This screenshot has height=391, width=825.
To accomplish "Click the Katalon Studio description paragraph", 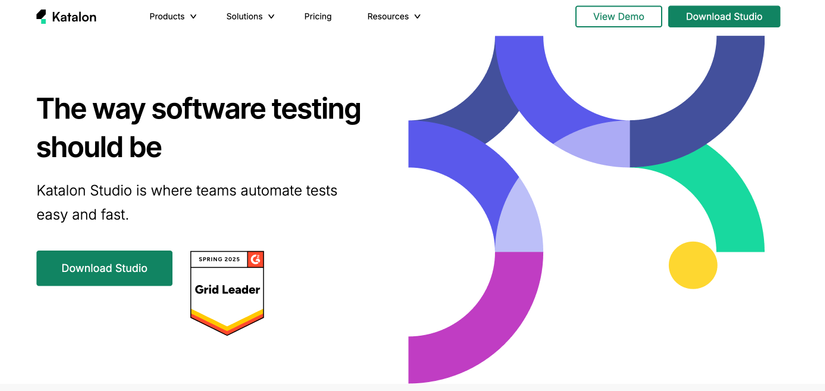I will [187, 203].
